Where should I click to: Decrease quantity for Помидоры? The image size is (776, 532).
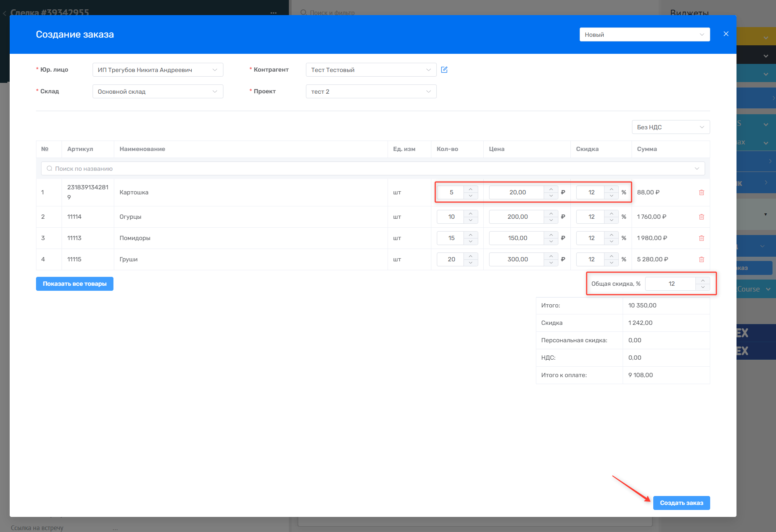tap(470, 242)
